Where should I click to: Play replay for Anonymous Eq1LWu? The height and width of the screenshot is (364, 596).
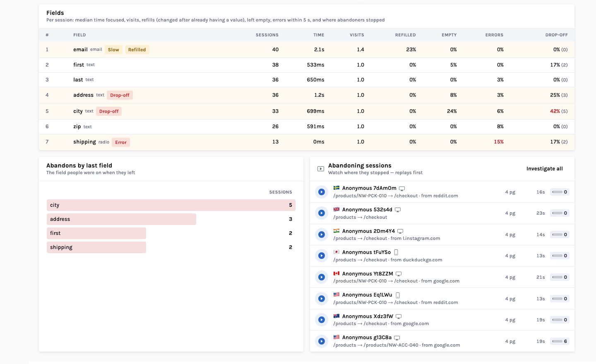[x=321, y=299]
